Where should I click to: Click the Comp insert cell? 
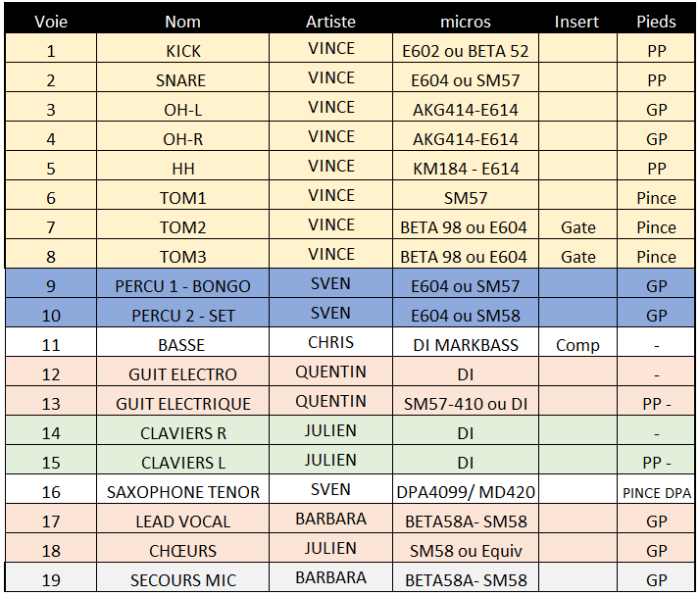577,345
